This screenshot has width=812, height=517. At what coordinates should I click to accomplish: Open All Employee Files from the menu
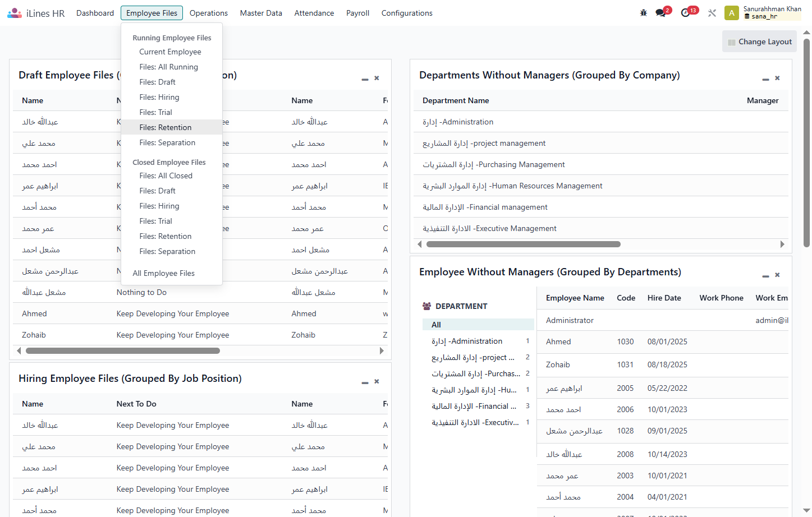pos(172,273)
